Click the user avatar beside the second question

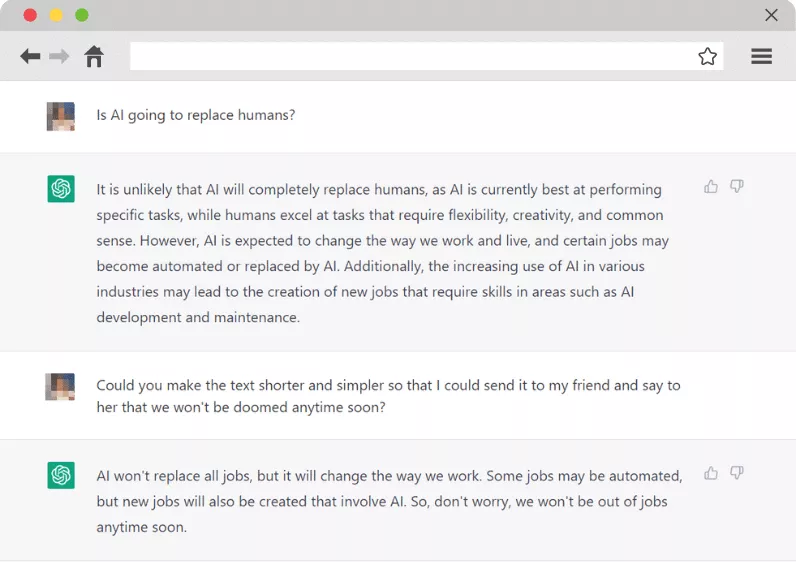(61, 387)
